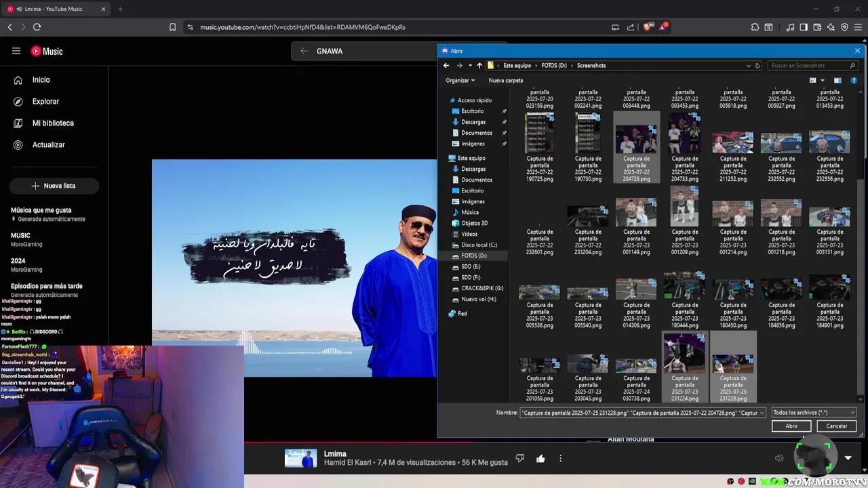Image resolution: width=868 pixels, height=488 pixels.
Task: Create a playlist with Nueva lista
Action: tap(54, 186)
